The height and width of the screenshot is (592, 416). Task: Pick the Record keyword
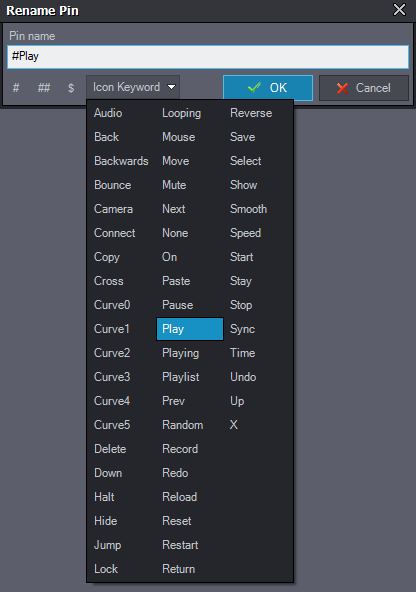coord(180,449)
